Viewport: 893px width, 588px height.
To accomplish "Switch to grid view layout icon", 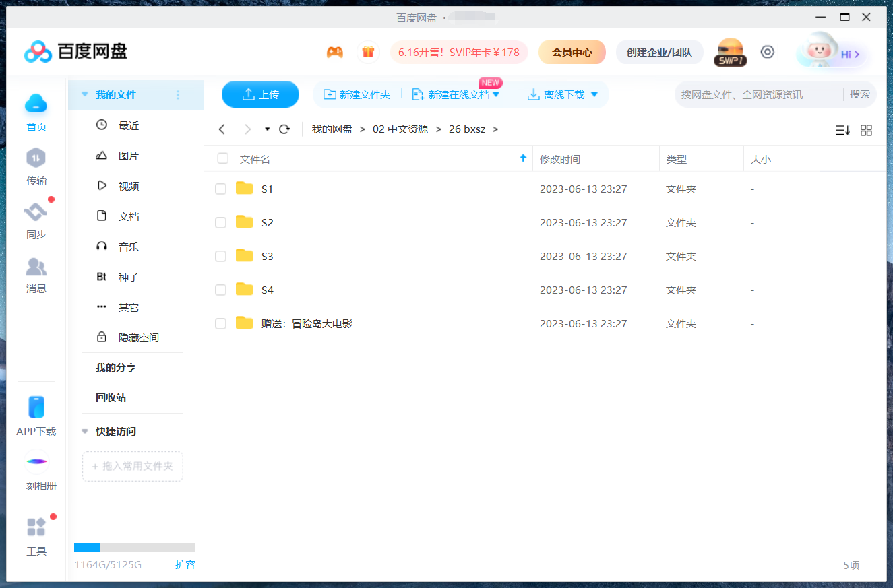I will point(866,130).
